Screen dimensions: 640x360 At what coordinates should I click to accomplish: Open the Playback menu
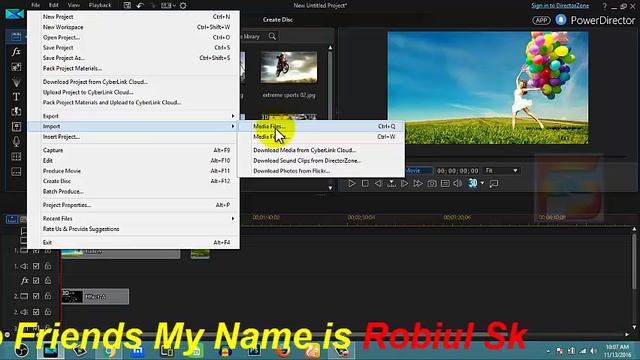(100, 5)
